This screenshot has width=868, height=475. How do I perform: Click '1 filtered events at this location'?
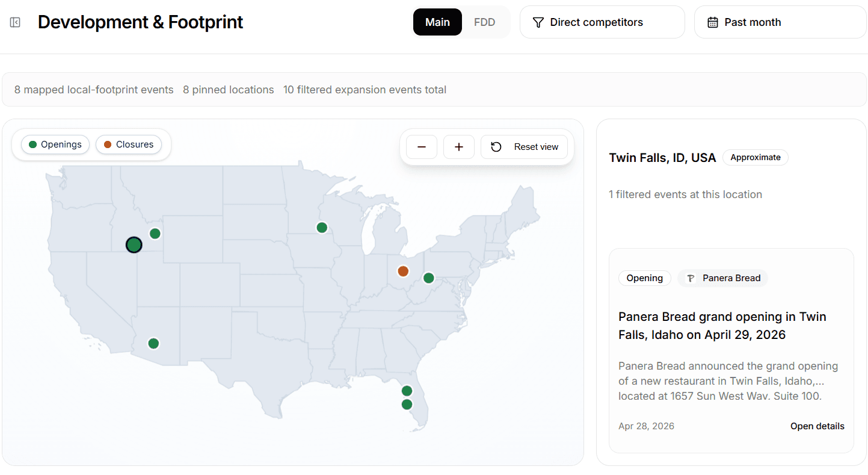tap(685, 194)
